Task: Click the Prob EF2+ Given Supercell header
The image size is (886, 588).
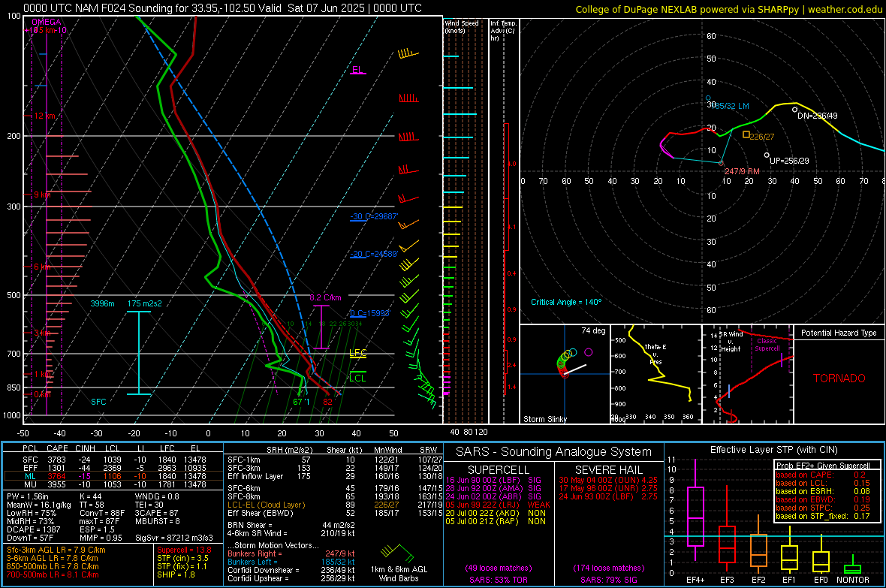Action: tap(823, 466)
